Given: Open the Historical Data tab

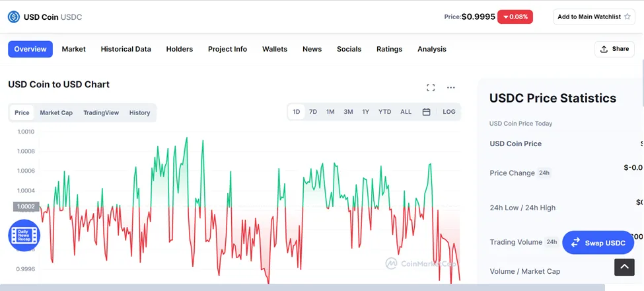Looking at the screenshot, I should pyautogui.click(x=125, y=49).
